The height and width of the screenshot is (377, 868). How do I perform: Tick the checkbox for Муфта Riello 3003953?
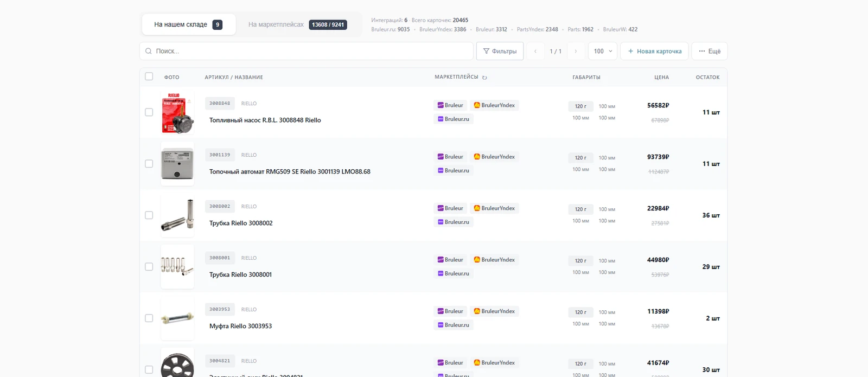[x=149, y=318]
